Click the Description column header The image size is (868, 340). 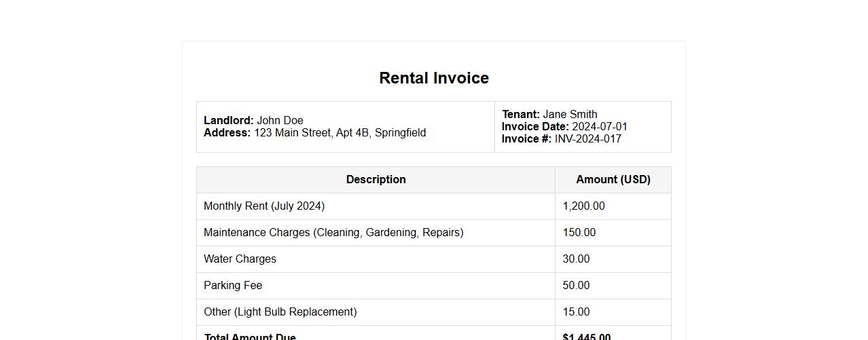point(376,180)
